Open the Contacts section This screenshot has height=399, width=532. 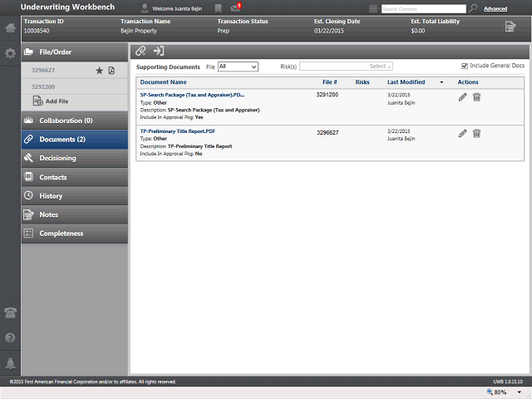pos(75,177)
